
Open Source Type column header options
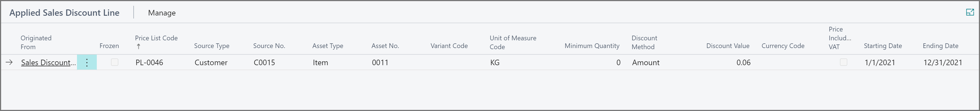[211, 46]
